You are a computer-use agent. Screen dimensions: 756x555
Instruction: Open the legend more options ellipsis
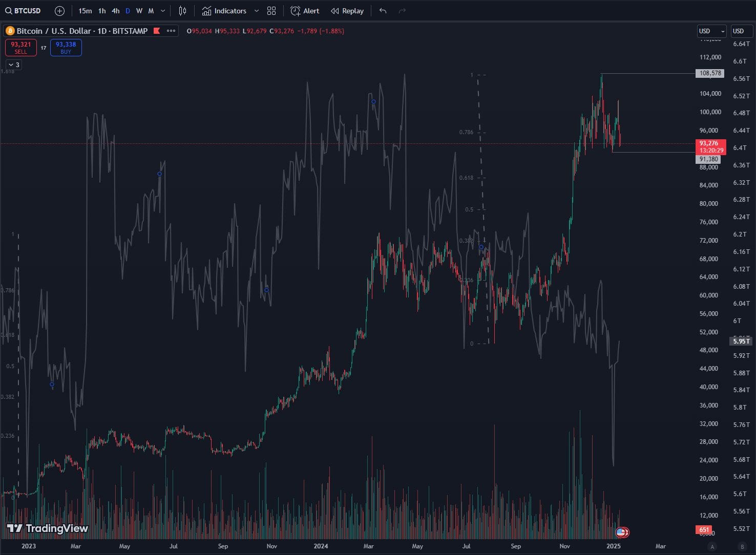pyautogui.click(x=171, y=31)
